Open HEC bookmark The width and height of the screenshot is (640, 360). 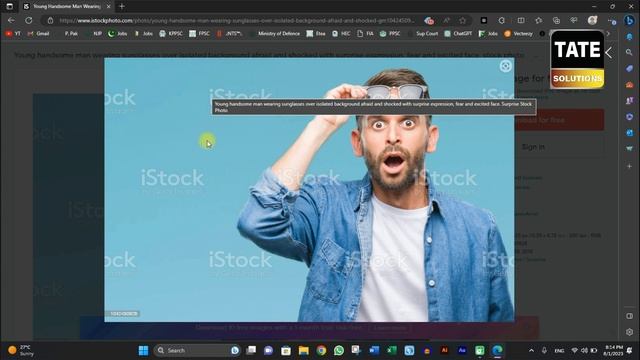click(341, 34)
